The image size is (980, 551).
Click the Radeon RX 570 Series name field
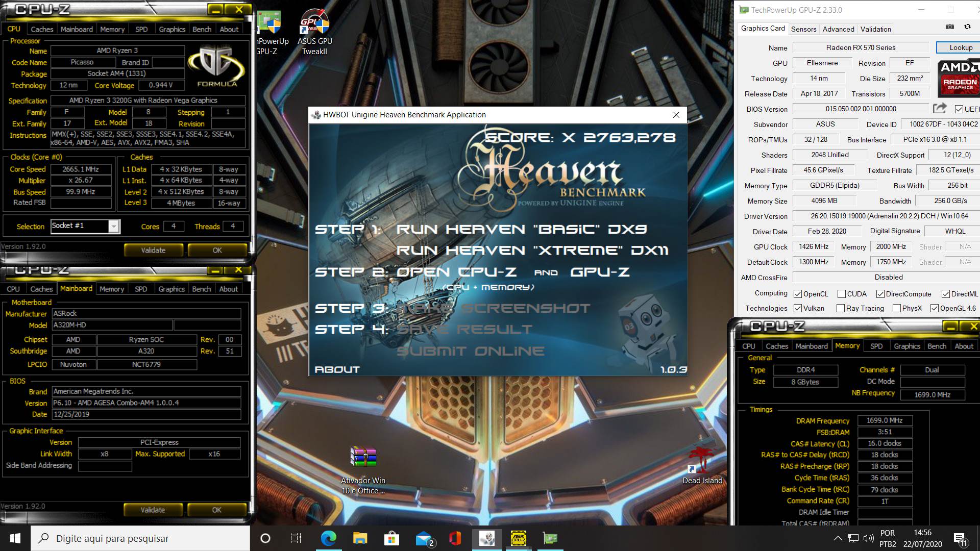861,47
